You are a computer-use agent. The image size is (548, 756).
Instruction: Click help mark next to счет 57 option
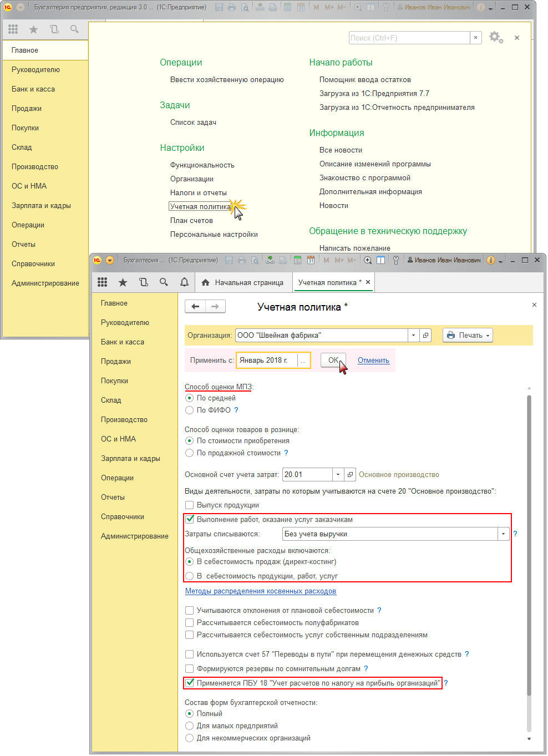pyautogui.click(x=467, y=654)
